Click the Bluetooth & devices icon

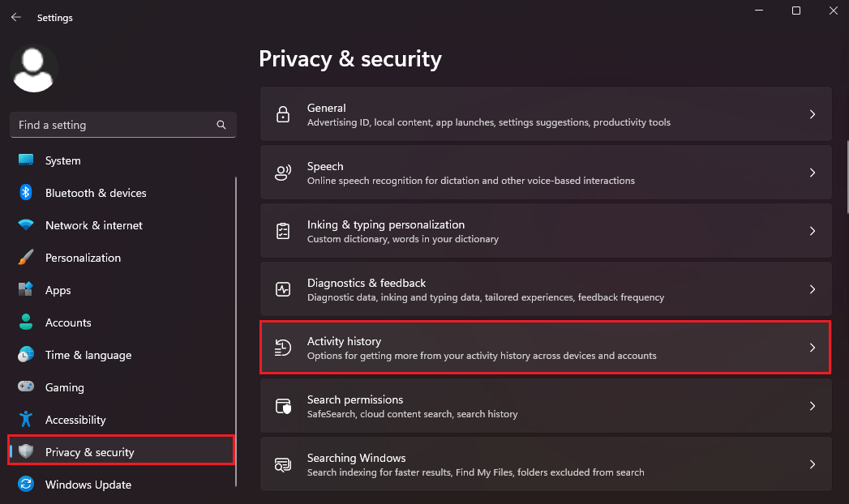pos(25,193)
